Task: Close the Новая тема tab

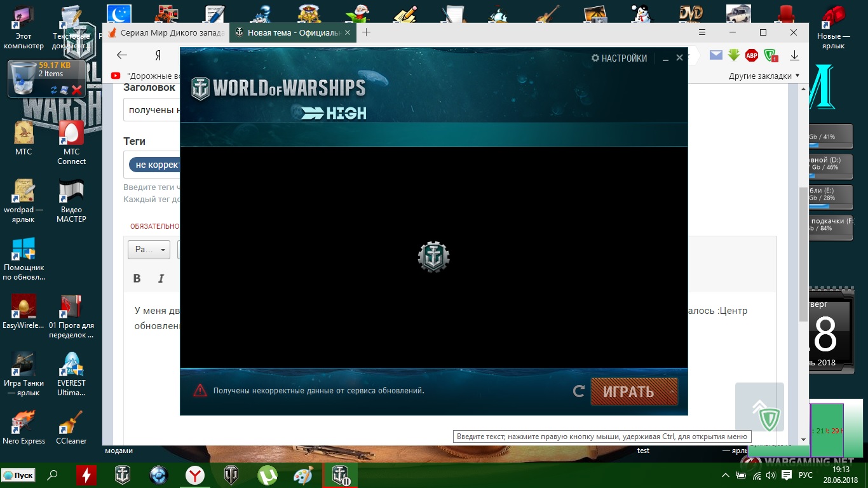Action: coord(349,32)
